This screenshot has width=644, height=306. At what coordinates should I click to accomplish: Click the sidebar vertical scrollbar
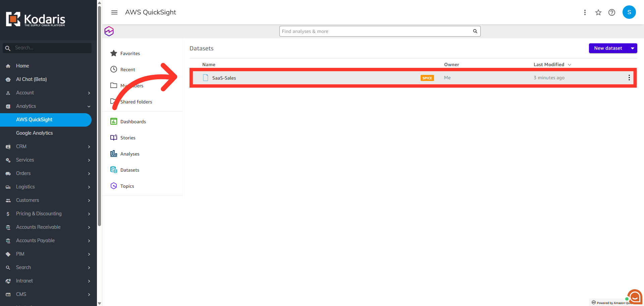point(99,116)
